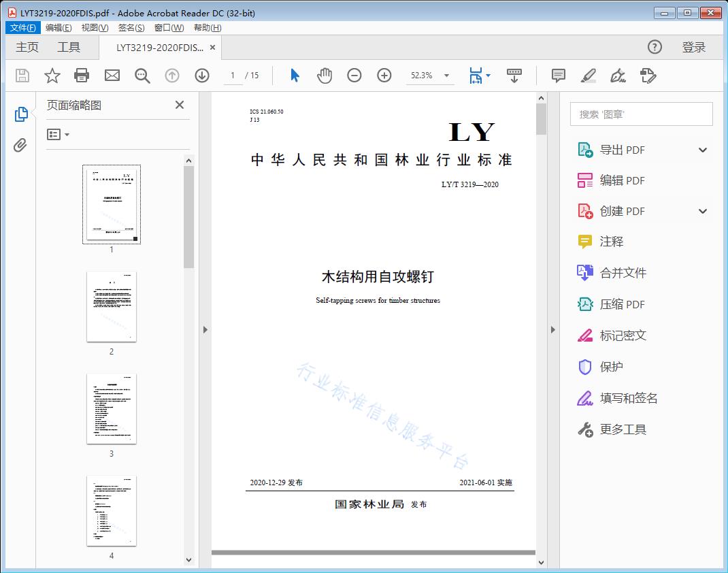This screenshot has height=573, width=728.
Task: Select the page 3 thumbnail
Action: pyautogui.click(x=111, y=409)
